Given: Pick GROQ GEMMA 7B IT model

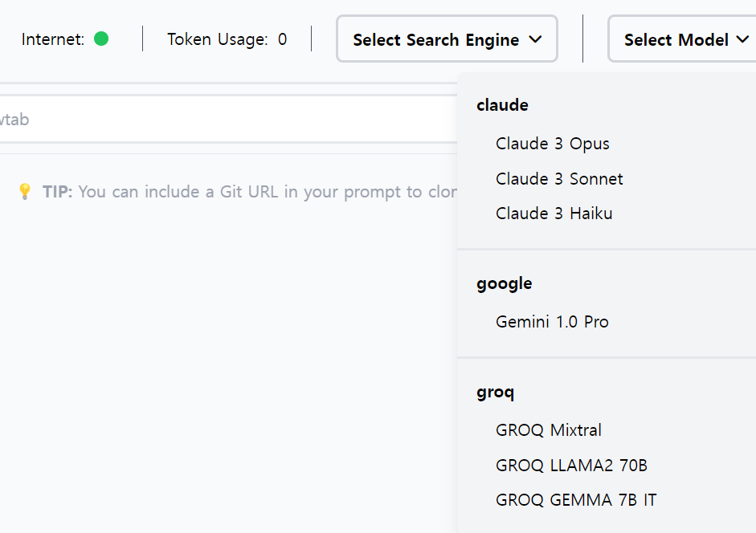Looking at the screenshot, I should tap(576, 500).
